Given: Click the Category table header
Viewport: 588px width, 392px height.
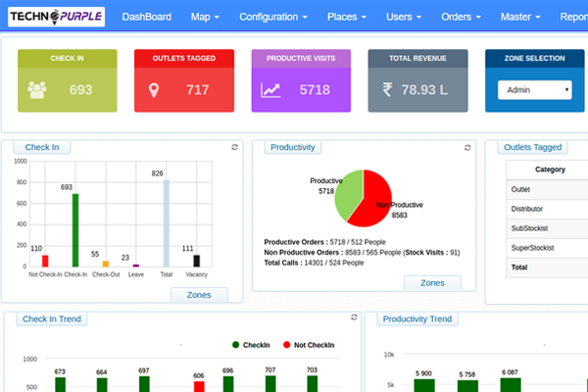Looking at the screenshot, I should [550, 170].
